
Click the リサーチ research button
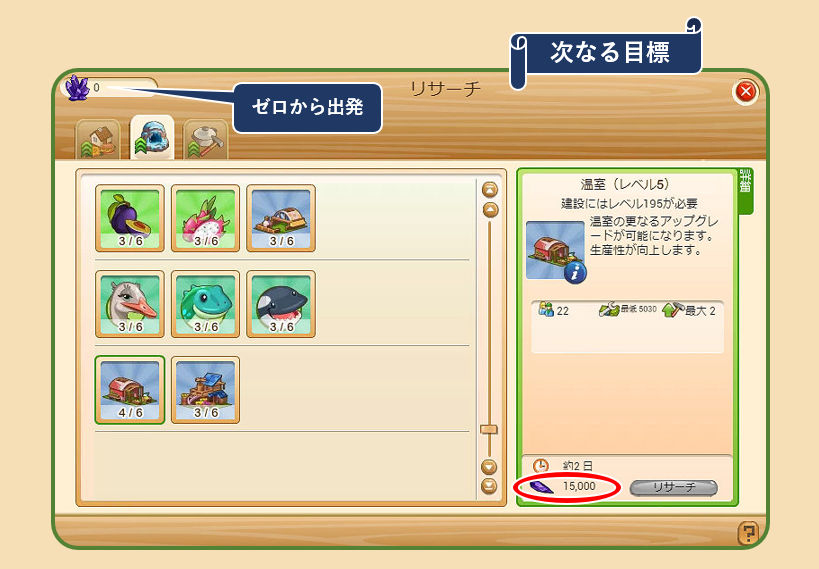click(x=674, y=487)
